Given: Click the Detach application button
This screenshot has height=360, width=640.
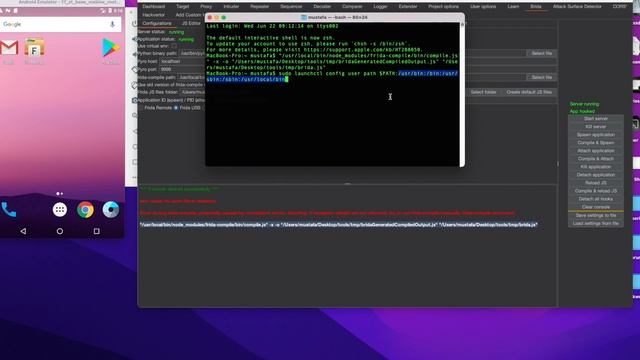Looking at the screenshot, I should point(596,175).
